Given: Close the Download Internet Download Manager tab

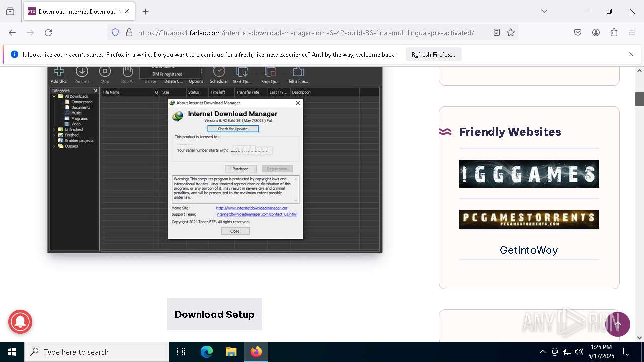Looking at the screenshot, I should 127,11.
